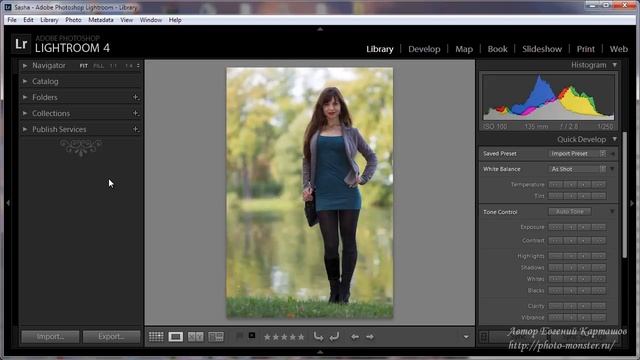Open the Saved Preset dropdown
Viewport: 640px width, 360px height.
pos(577,153)
